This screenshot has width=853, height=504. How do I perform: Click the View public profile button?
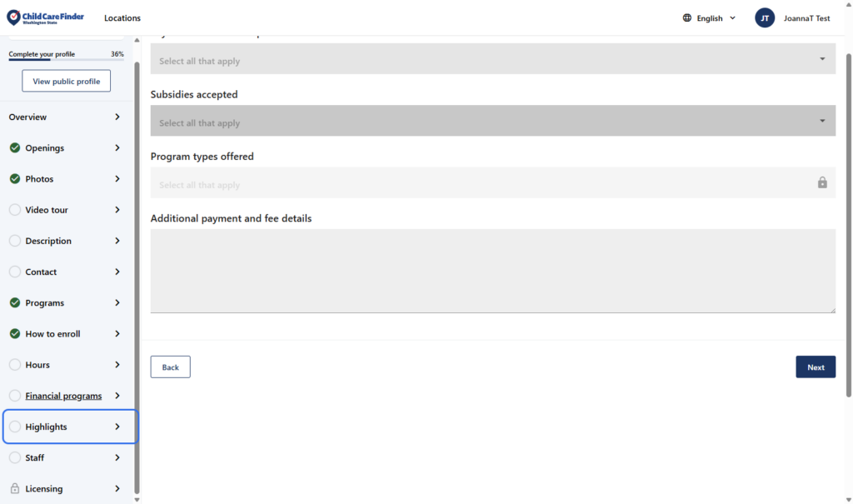(x=67, y=82)
